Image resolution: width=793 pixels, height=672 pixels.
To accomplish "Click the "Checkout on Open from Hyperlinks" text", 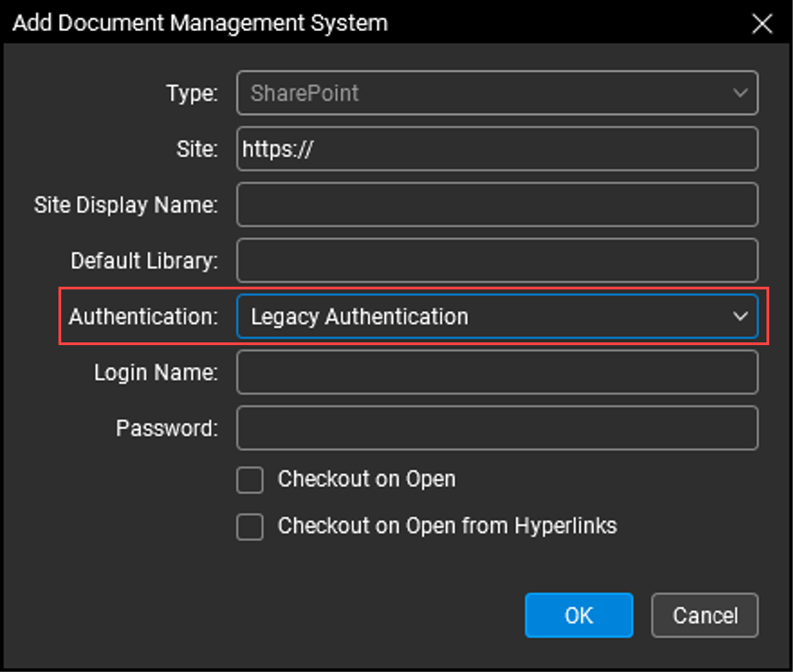I will pyautogui.click(x=447, y=527).
